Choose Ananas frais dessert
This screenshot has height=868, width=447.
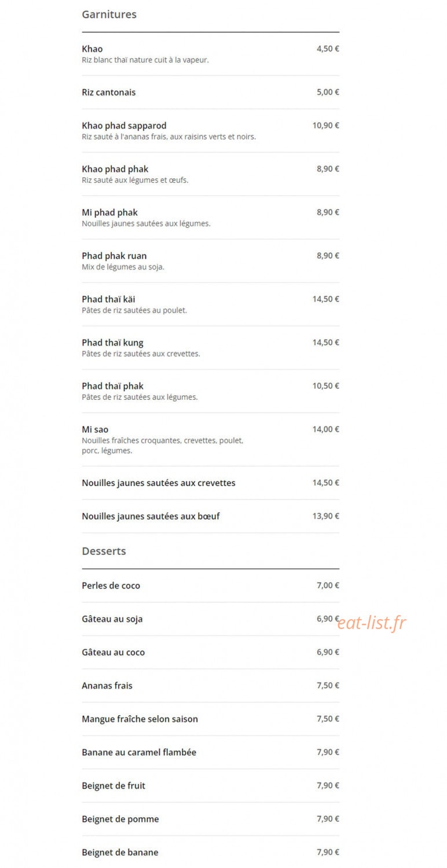(210, 686)
